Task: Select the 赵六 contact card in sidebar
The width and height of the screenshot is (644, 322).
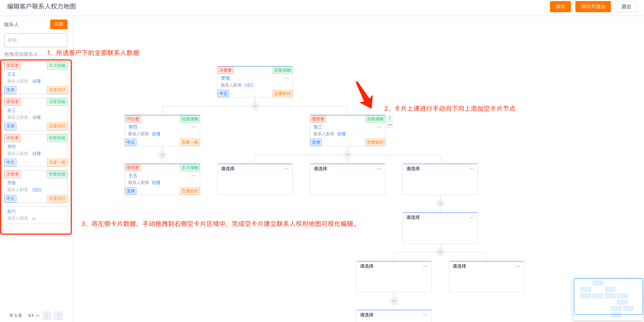Action: coord(36,215)
